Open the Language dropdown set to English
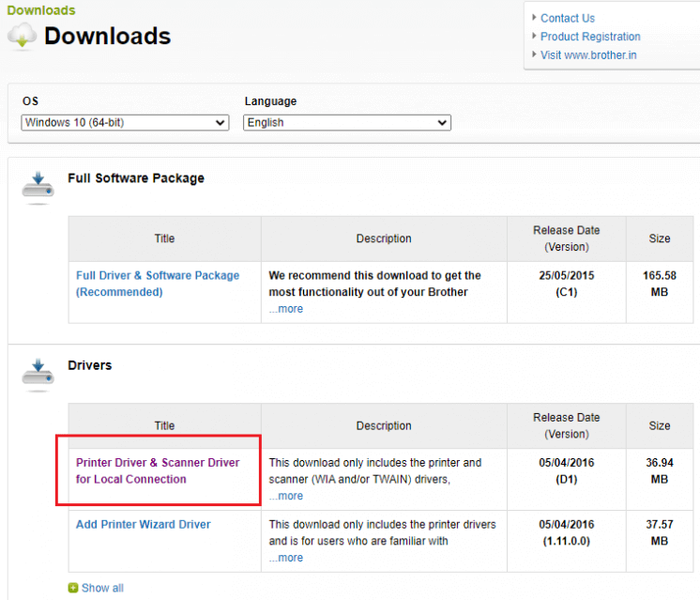 [347, 123]
